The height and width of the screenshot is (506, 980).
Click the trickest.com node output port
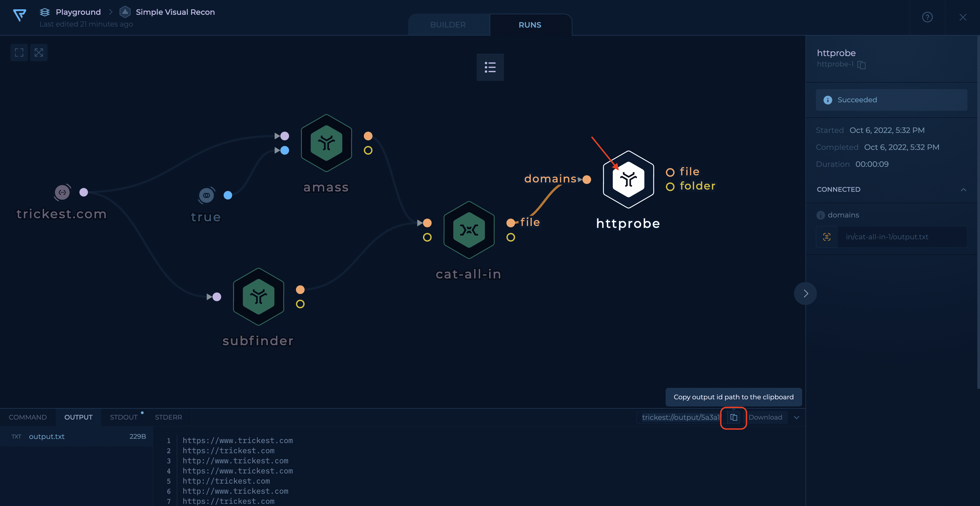[x=84, y=193]
